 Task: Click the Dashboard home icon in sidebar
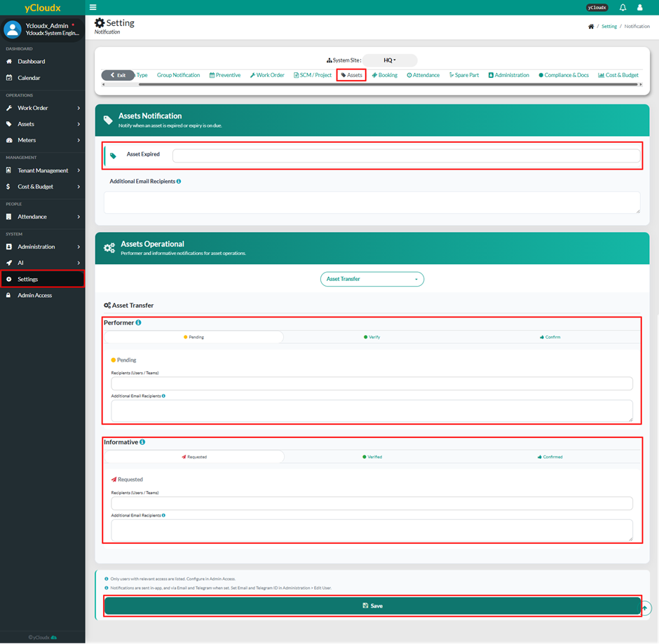(9, 62)
